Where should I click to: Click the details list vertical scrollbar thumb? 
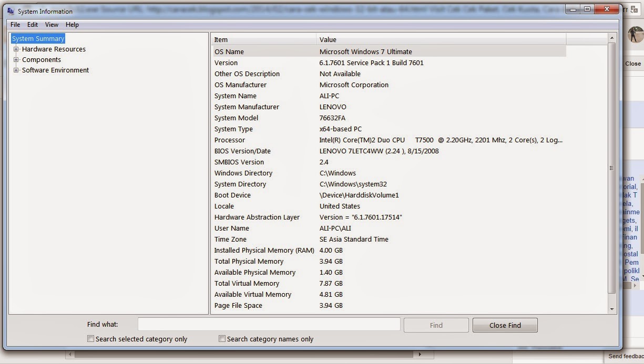click(x=611, y=168)
